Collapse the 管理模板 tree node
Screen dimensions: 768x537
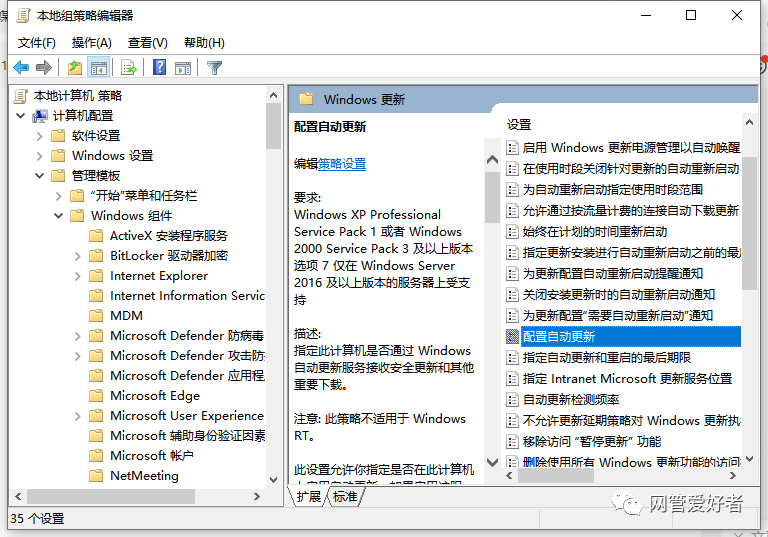[40, 175]
